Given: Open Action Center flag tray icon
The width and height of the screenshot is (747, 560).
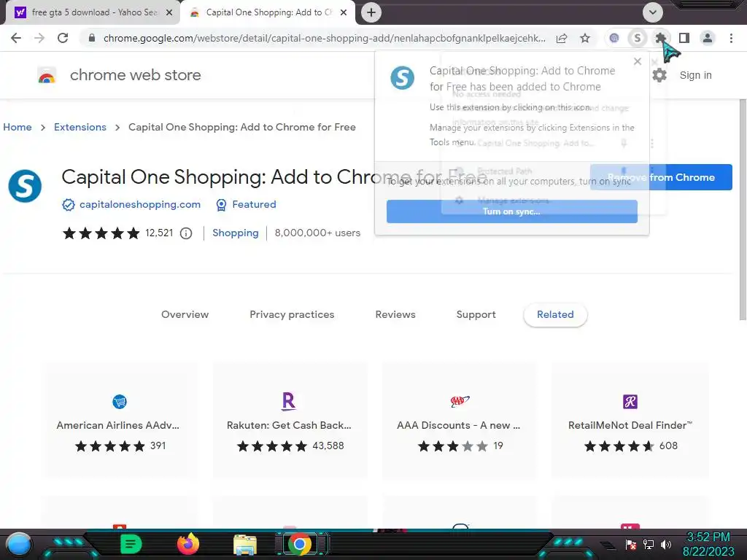Looking at the screenshot, I should (631, 545).
